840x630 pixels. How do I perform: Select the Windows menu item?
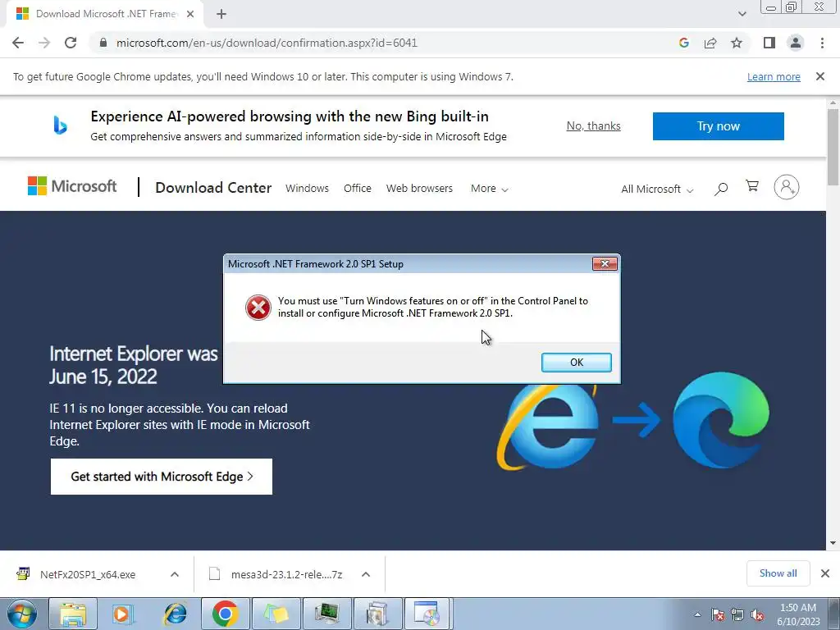tap(307, 189)
